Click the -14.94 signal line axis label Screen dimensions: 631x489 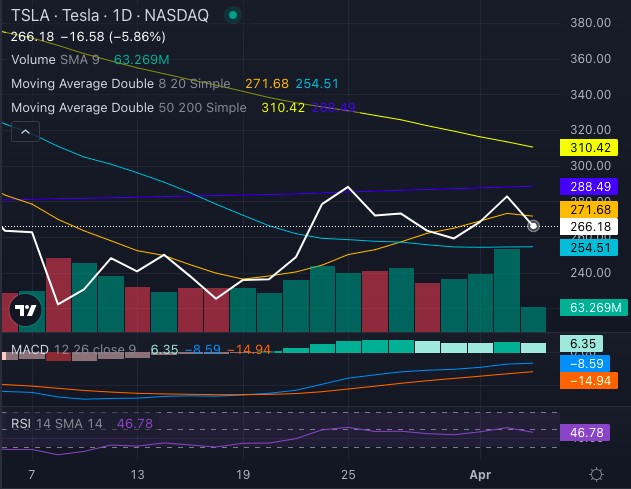pos(589,380)
